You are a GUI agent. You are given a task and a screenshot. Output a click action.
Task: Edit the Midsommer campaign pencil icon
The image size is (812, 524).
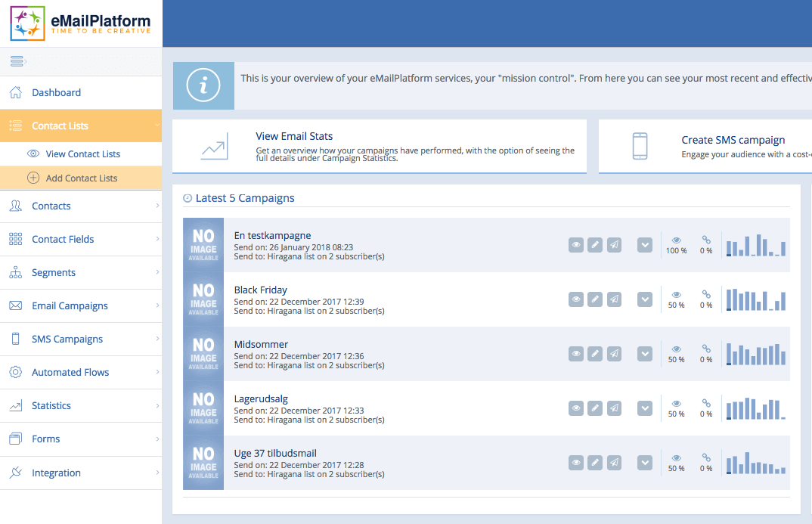coord(595,354)
